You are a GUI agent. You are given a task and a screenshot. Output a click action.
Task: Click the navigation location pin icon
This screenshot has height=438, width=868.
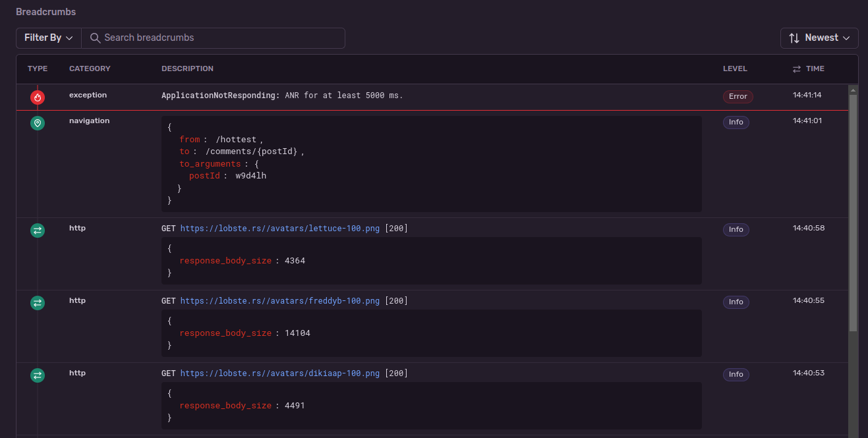pos(38,123)
